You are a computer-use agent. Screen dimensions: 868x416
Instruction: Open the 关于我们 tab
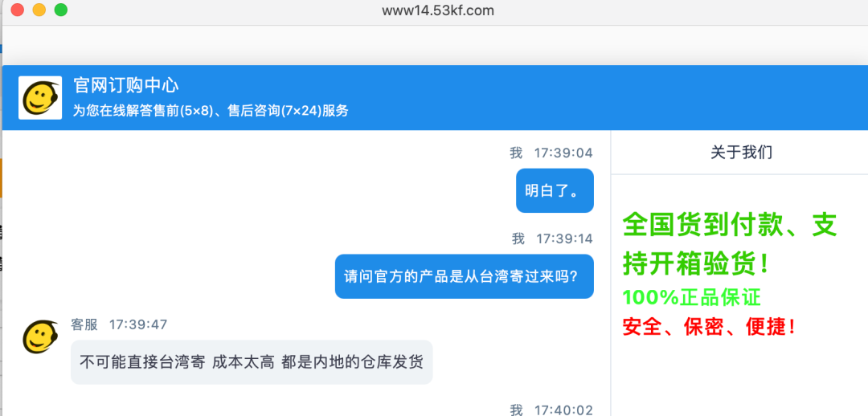[741, 153]
